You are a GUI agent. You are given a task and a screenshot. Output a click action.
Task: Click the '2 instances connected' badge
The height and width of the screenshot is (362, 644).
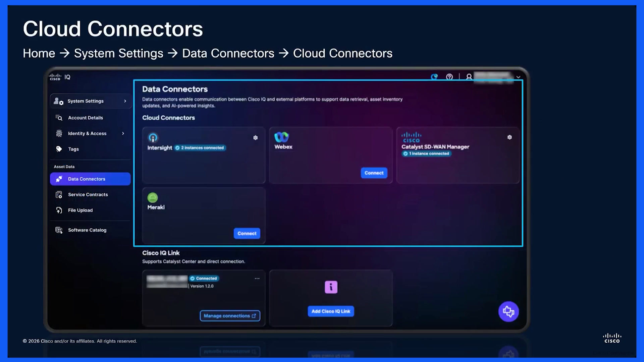tap(200, 148)
